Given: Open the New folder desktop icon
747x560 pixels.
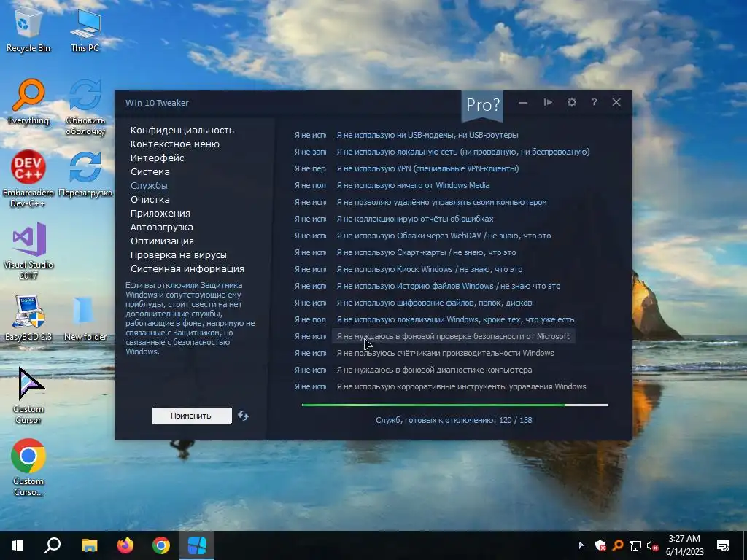Looking at the screenshot, I should tap(85, 318).
